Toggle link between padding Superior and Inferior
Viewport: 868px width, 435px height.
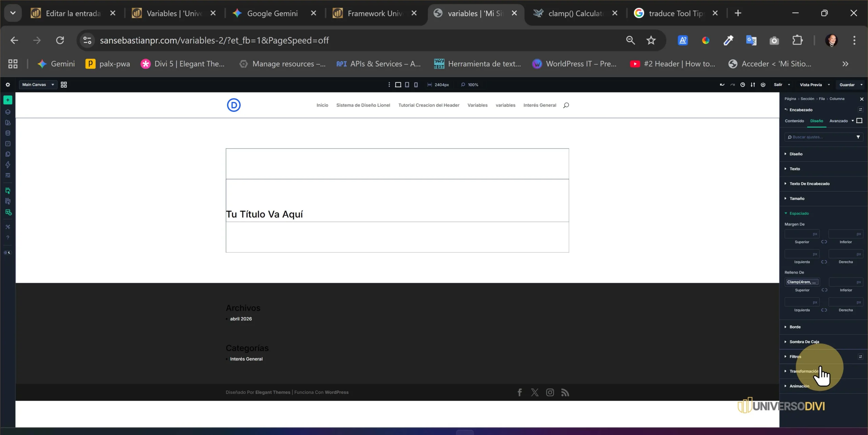click(x=824, y=290)
